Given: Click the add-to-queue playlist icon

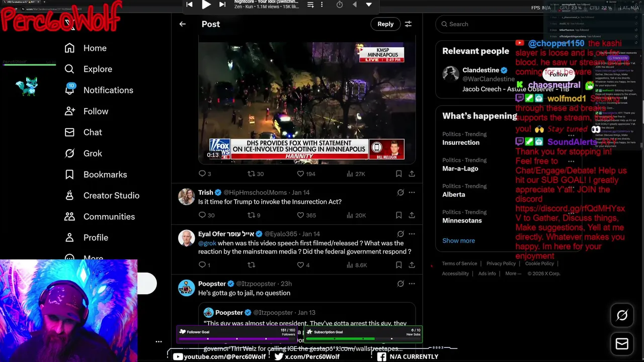Looking at the screenshot, I should (x=310, y=5).
